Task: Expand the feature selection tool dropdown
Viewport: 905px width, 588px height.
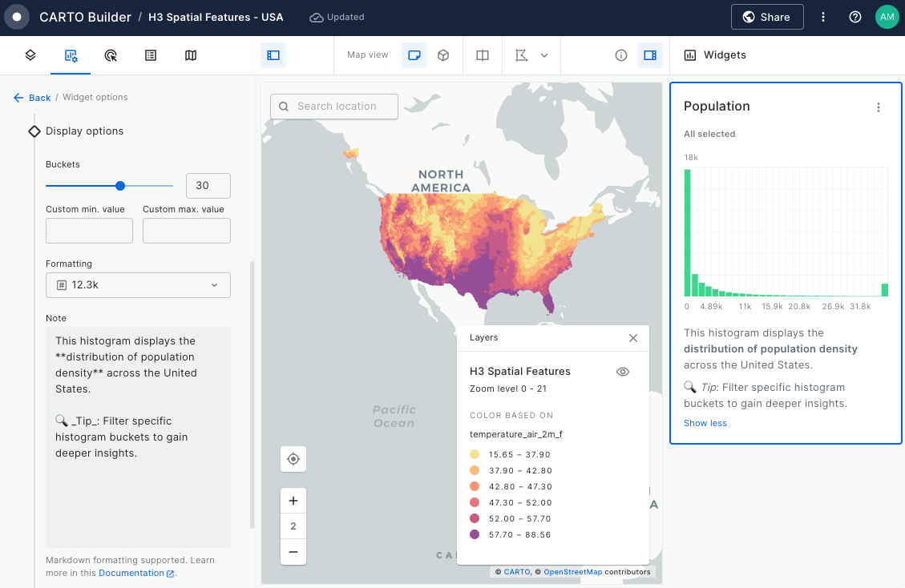Action: click(544, 55)
